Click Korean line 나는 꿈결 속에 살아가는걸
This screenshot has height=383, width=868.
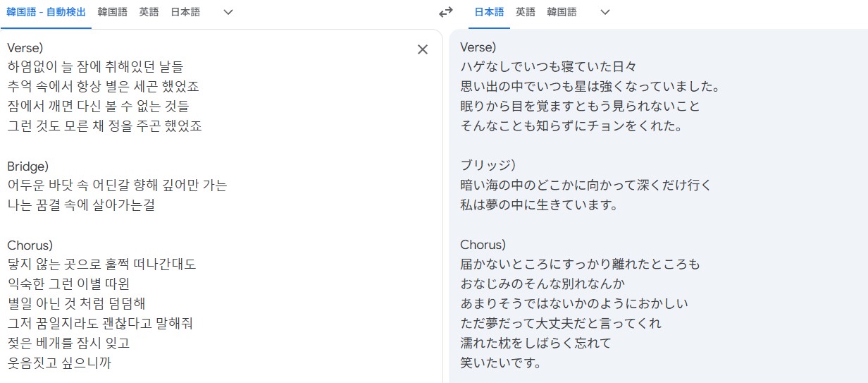click(x=81, y=205)
